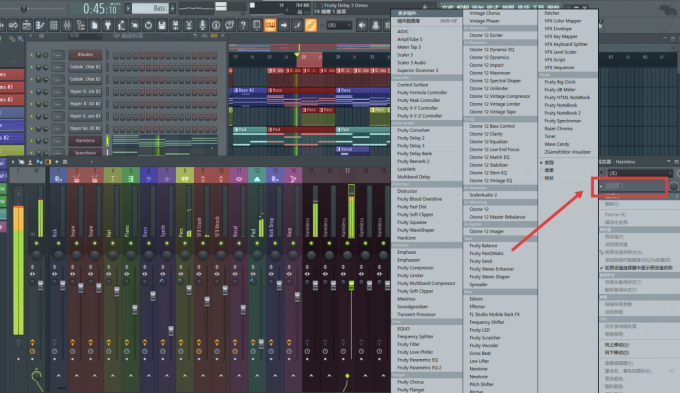Mute the Harmless channel green LED
The image size is (680, 393).
pyautogui.click(x=31, y=141)
